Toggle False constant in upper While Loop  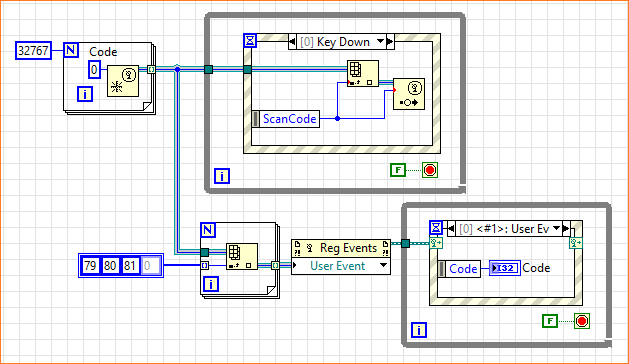click(x=398, y=170)
